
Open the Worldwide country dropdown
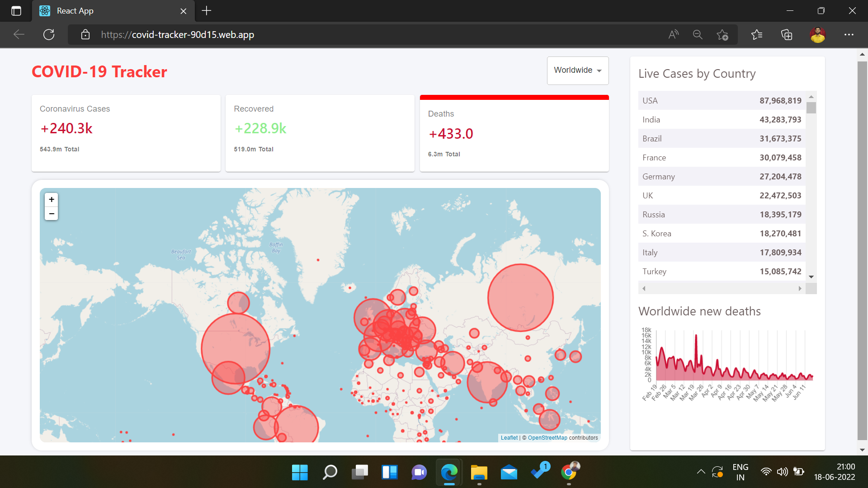point(578,70)
